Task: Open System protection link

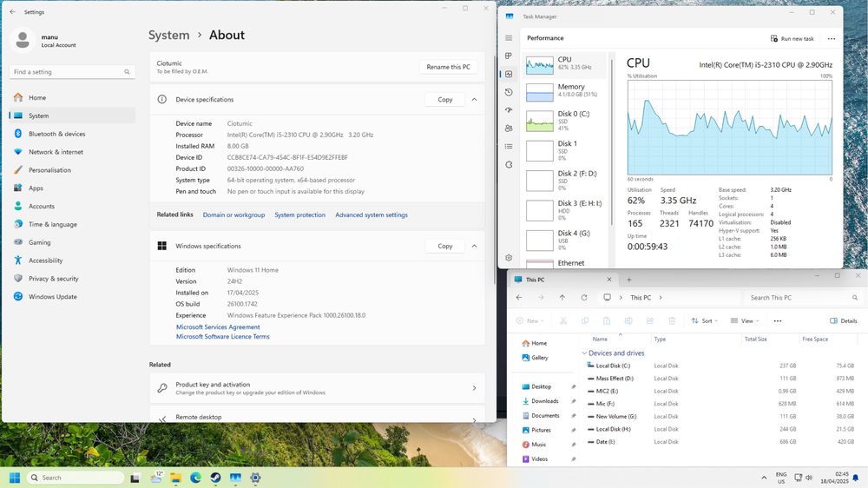Action: pos(300,215)
